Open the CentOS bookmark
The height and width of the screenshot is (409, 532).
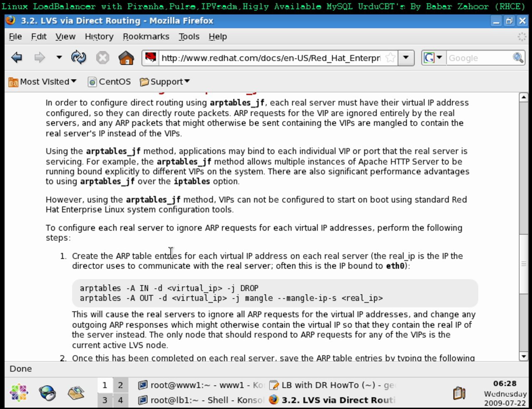point(109,82)
